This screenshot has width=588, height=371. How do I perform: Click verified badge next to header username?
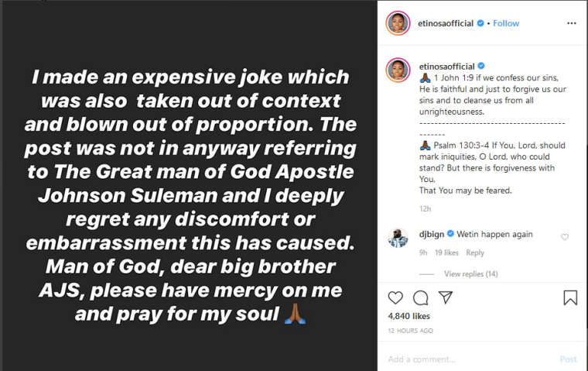(480, 23)
